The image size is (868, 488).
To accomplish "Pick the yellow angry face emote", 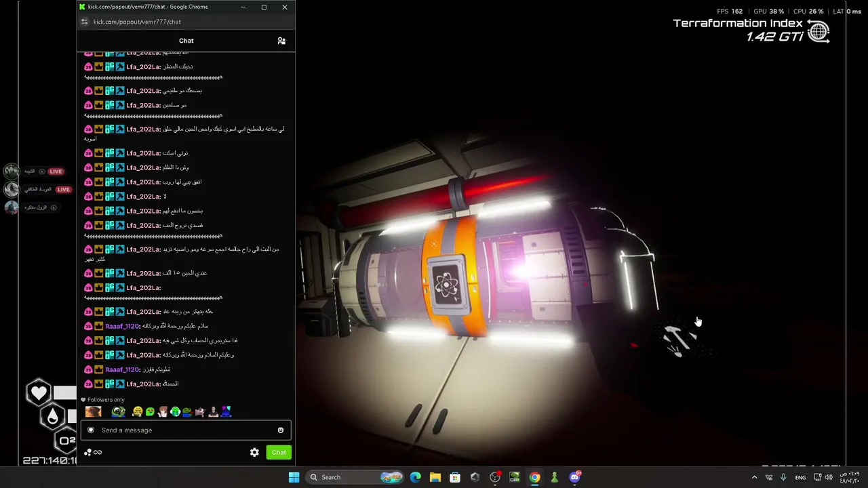I will (x=138, y=411).
